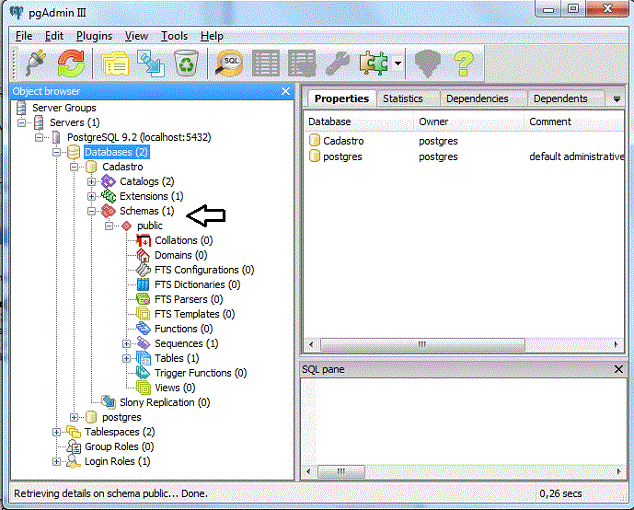Click the Database column header
Screen dimensions: 634x510
click(x=359, y=122)
